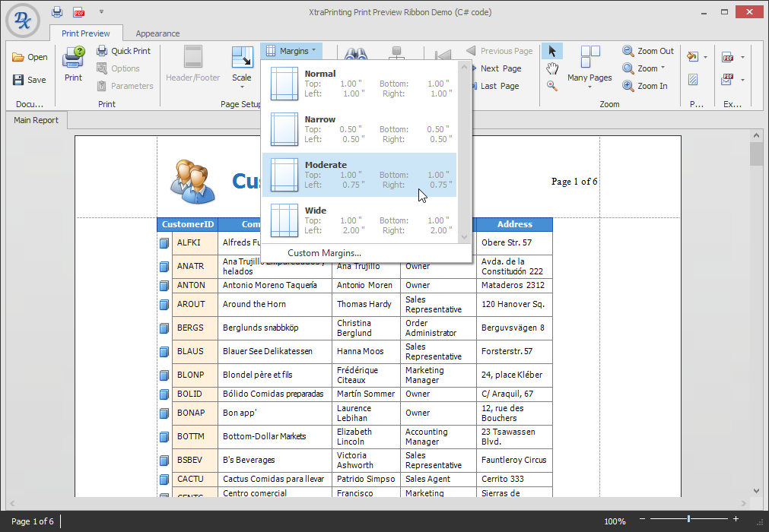
Task: Click the Save disk icon
Action: tap(18, 80)
